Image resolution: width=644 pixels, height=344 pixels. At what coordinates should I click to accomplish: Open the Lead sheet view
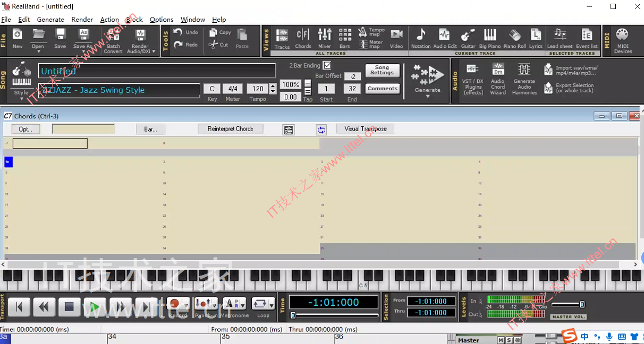[560, 39]
